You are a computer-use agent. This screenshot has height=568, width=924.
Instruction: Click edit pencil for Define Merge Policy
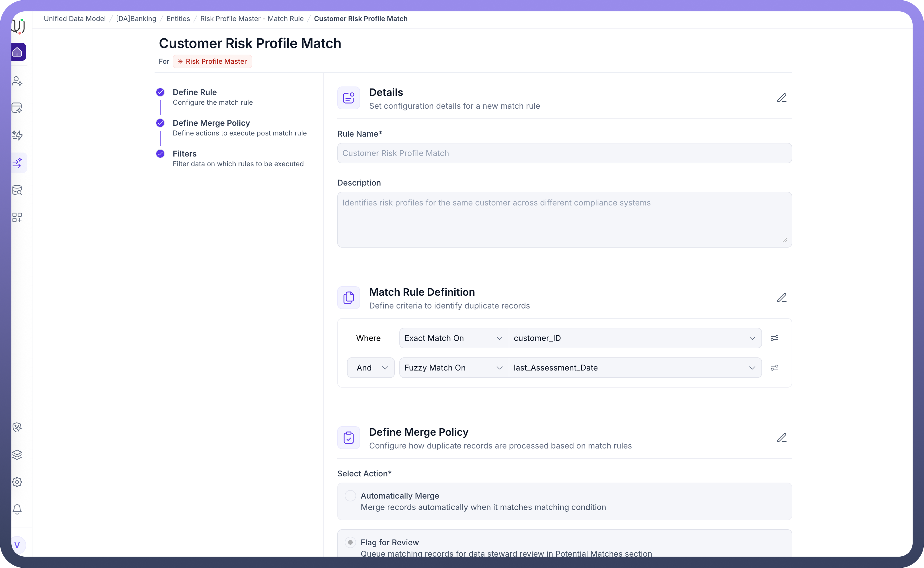(782, 438)
